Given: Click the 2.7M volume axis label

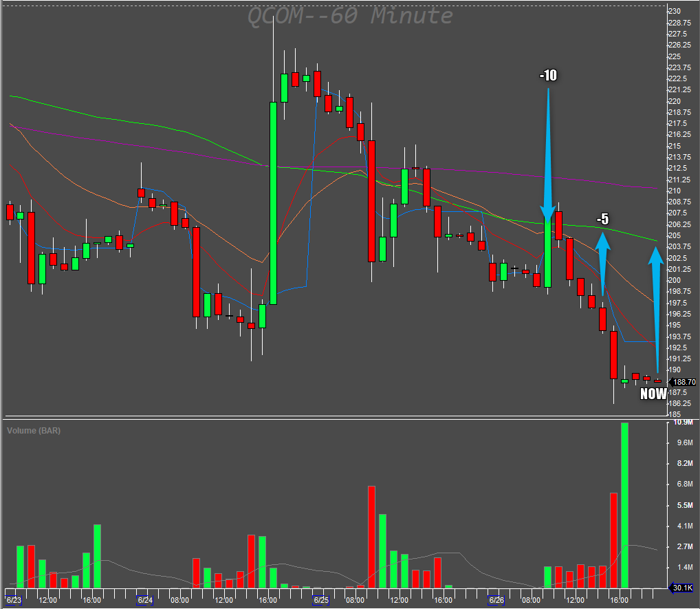Looking at the screenshot, I should click(x=686, y=546).
